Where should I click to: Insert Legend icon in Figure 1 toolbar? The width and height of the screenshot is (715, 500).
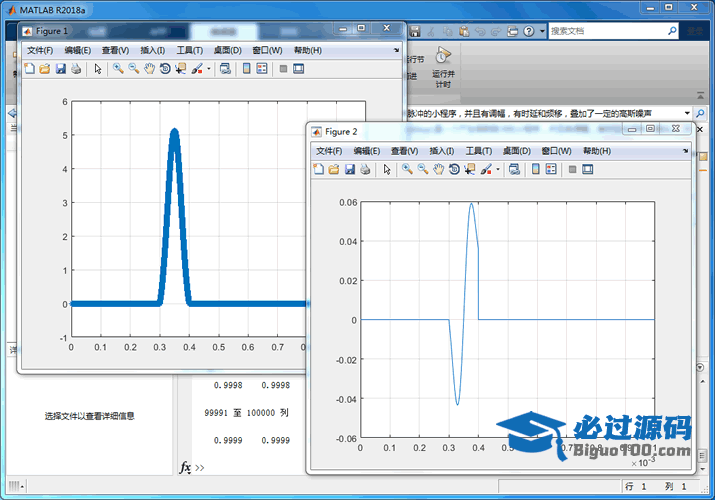click(x=262, y=69)
